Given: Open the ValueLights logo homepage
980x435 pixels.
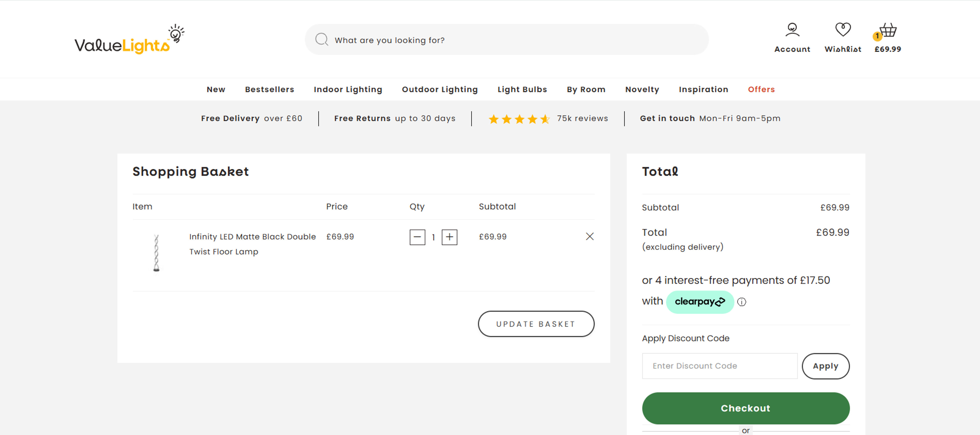Looking at the screenshot, I should click(129, 39).
